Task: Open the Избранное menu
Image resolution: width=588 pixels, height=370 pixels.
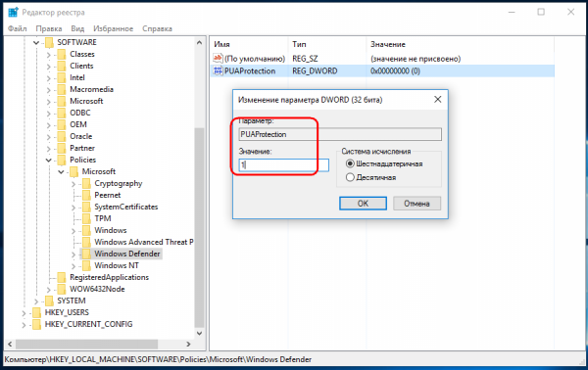Action: coord(114,28)
